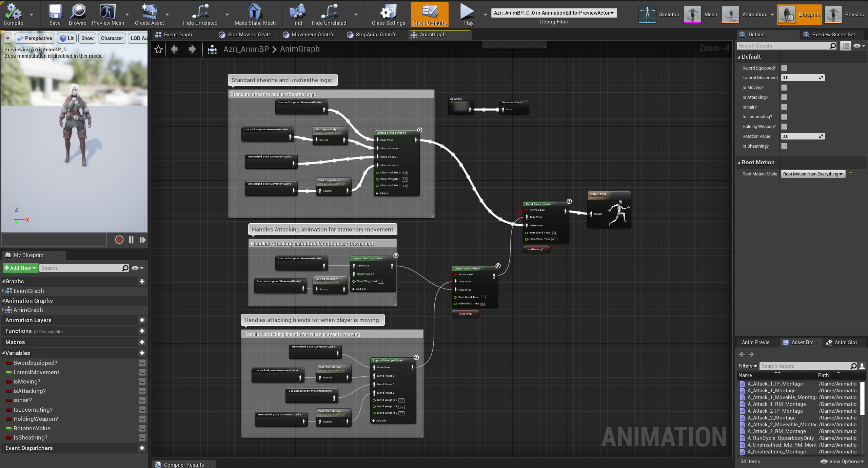Image resolution: width=868 pixels, height=468 pixels.
Task: Navigate to Azri_AnimBP via breadcrumb
Action: (x=246, y=49)
